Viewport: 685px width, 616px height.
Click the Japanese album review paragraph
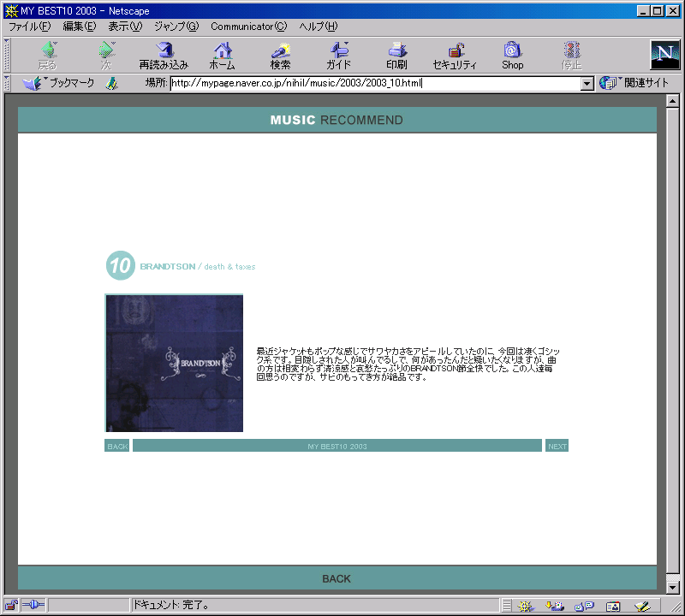[x=408, y=364]
